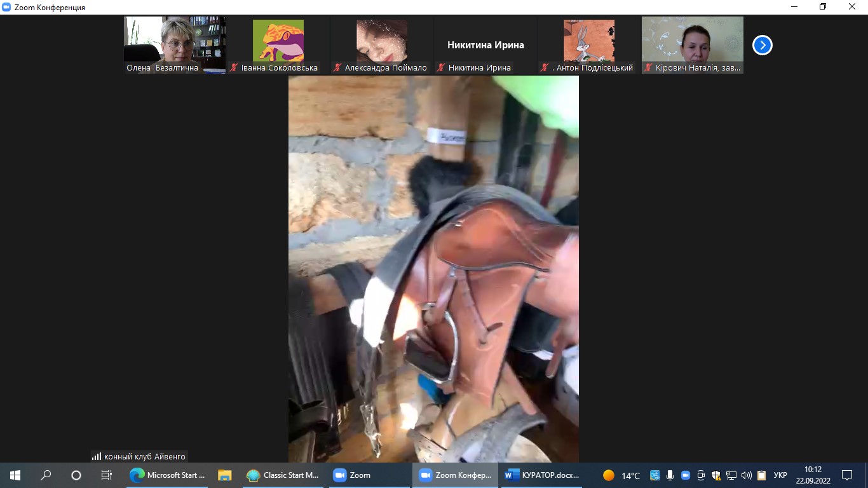Open the notification center icon
The height and width of the screenshot is (488, 868).
(x=846, y=475)
